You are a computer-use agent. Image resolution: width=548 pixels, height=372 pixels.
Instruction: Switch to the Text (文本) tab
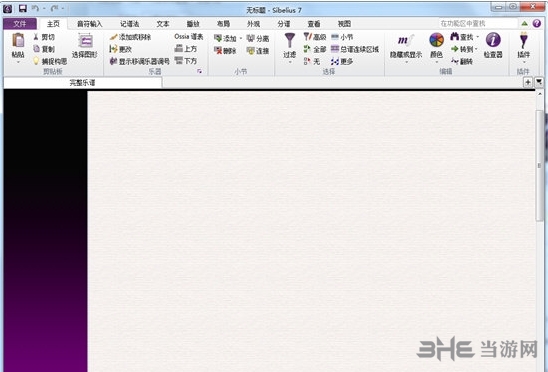[x=163, y=24]
